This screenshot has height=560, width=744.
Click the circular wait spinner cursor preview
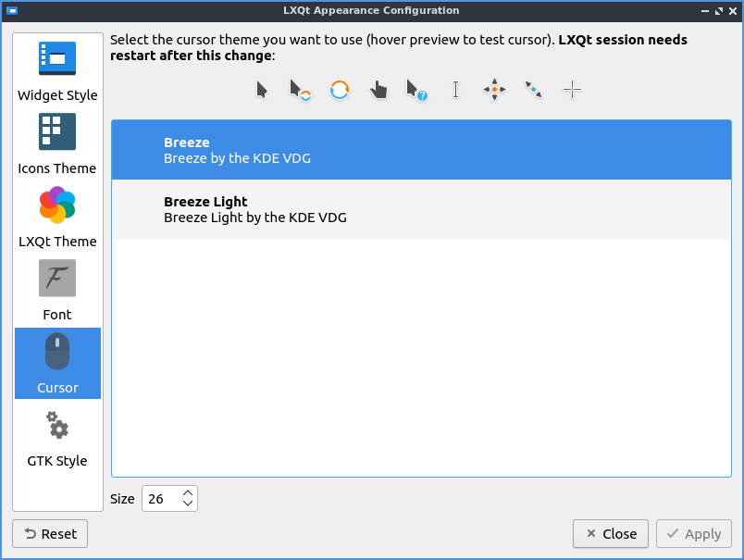click(340, 90)
